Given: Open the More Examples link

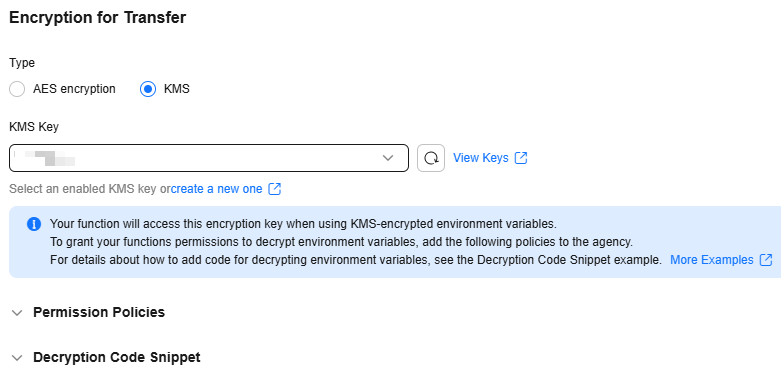Looking at the screenshot, I should [x=712, y=260].
